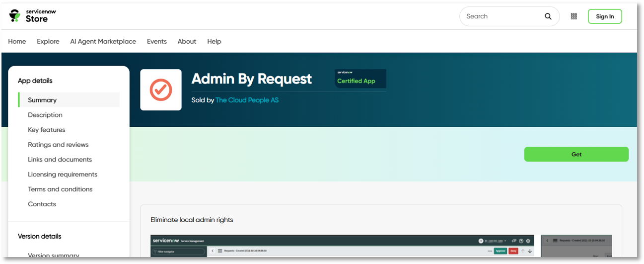Open The Cloud People AS seller link
The width and height of the screenshot is (644, 264).
(x=247, y=100)
